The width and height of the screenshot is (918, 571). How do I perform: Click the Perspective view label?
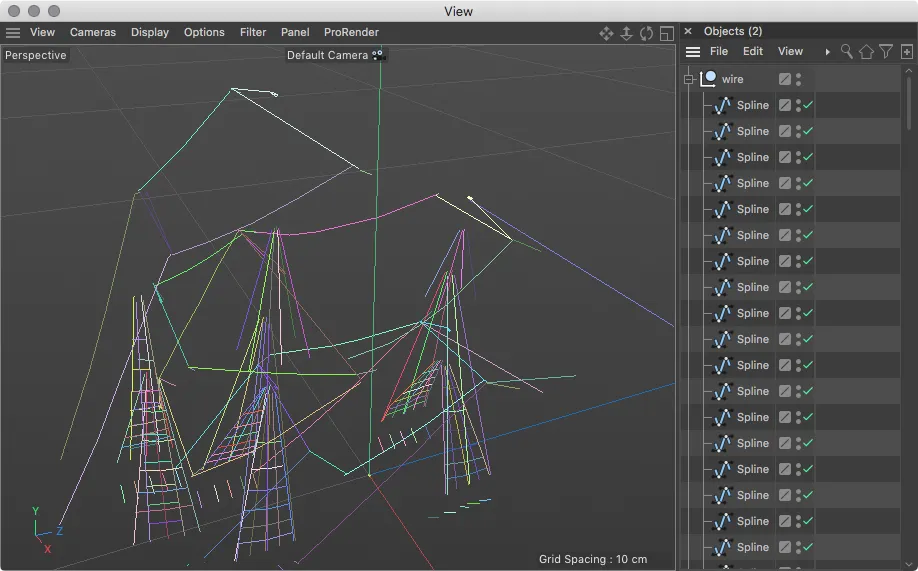point(36,55)
